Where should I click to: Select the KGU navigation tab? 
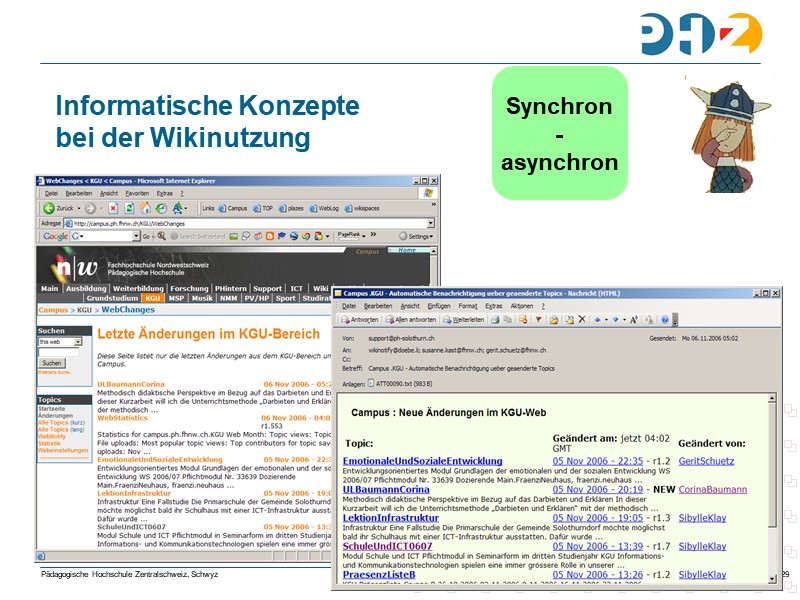coord(152,298)
